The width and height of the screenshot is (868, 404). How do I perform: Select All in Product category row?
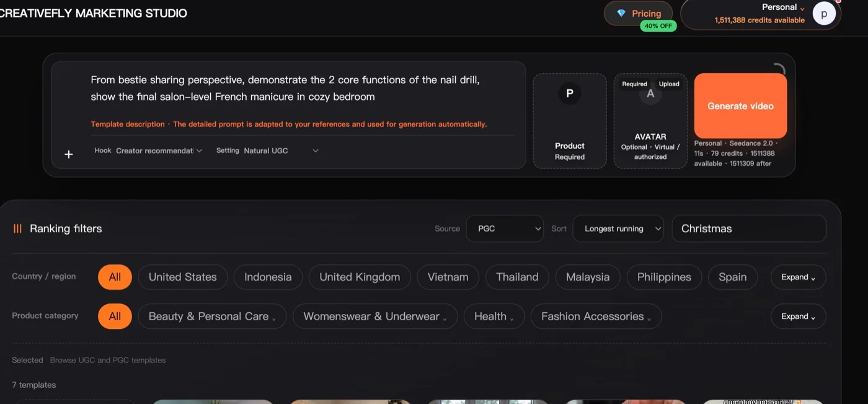pyautogui.click(x=115, y=316)
